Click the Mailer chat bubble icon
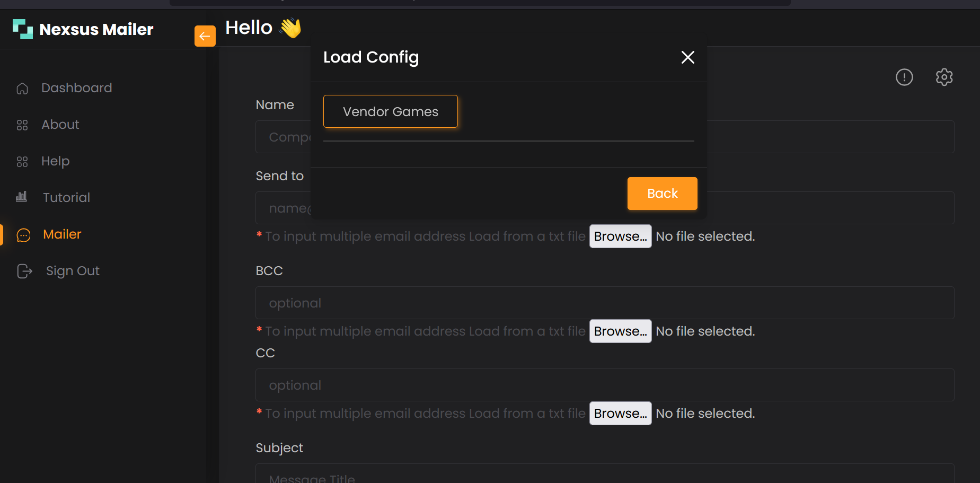 pyautogui.click(x=24, y=235)
